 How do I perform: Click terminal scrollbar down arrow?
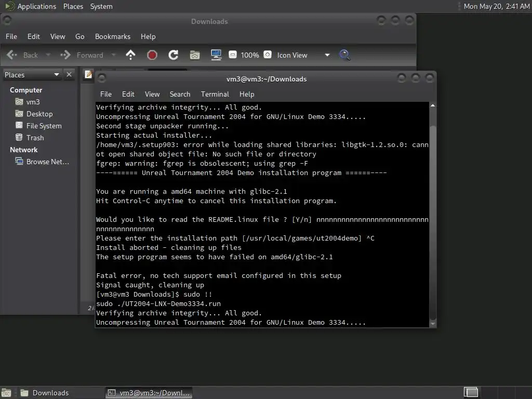(433, 324)
